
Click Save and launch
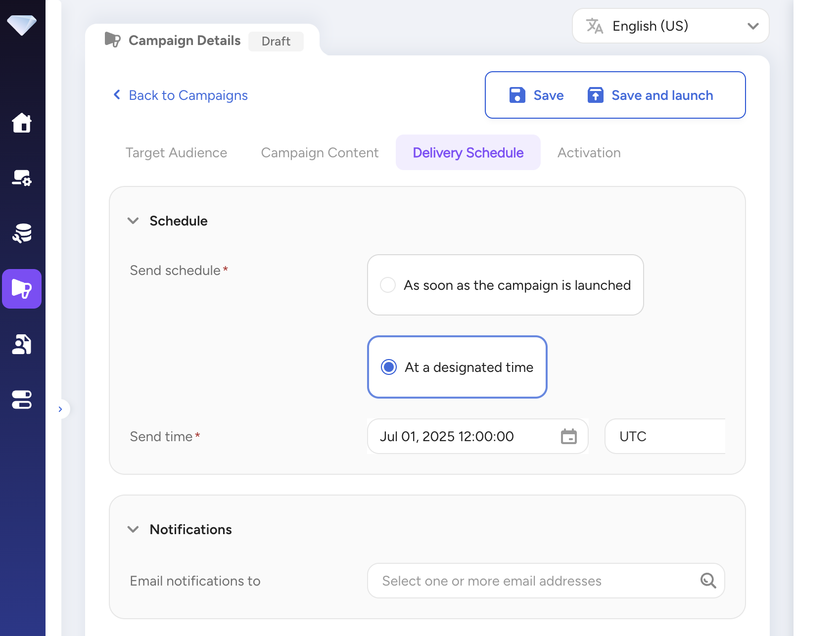[650, 95]
